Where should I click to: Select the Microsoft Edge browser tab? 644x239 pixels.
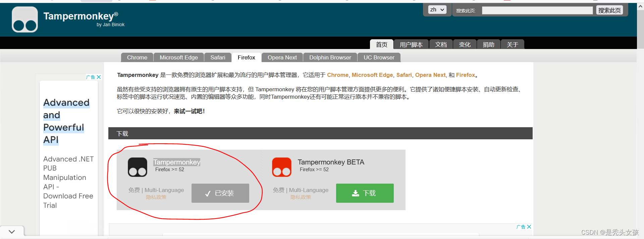(179, 57)
